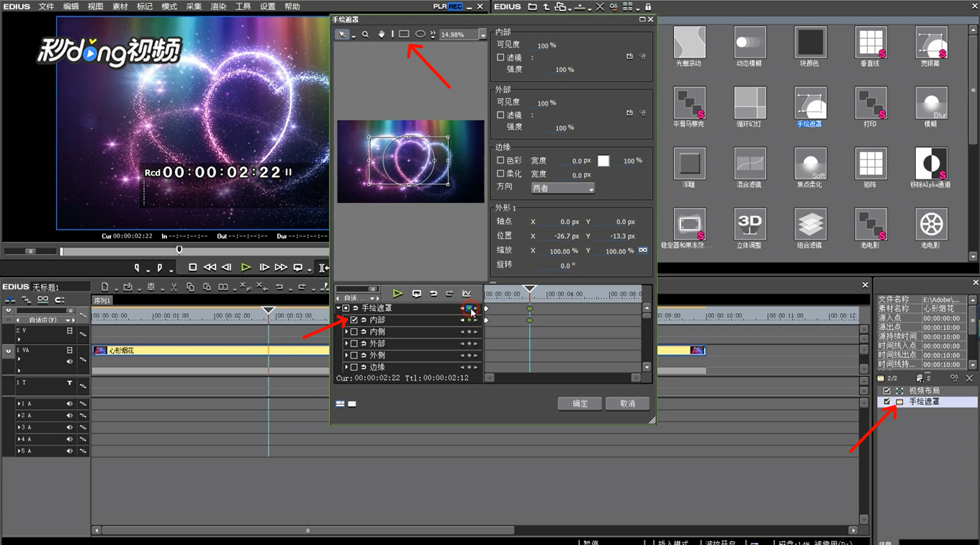Step to next frame in preview player

click(264, 267)
